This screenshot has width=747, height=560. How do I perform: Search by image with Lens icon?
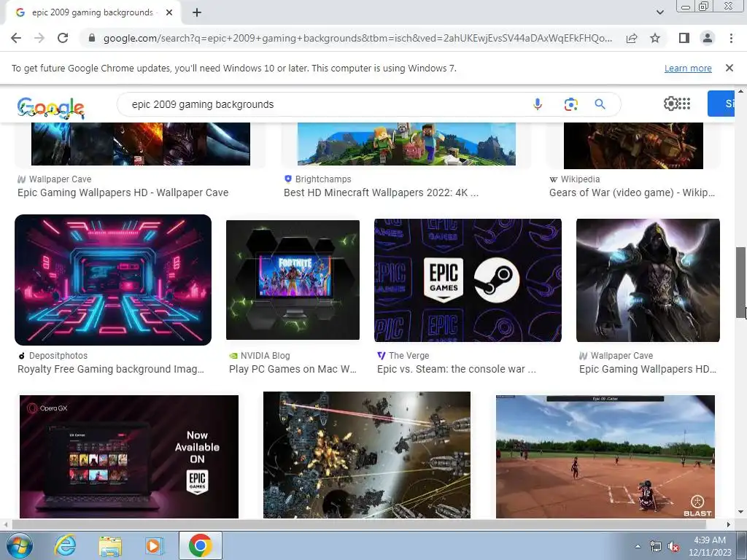[570, 104]
